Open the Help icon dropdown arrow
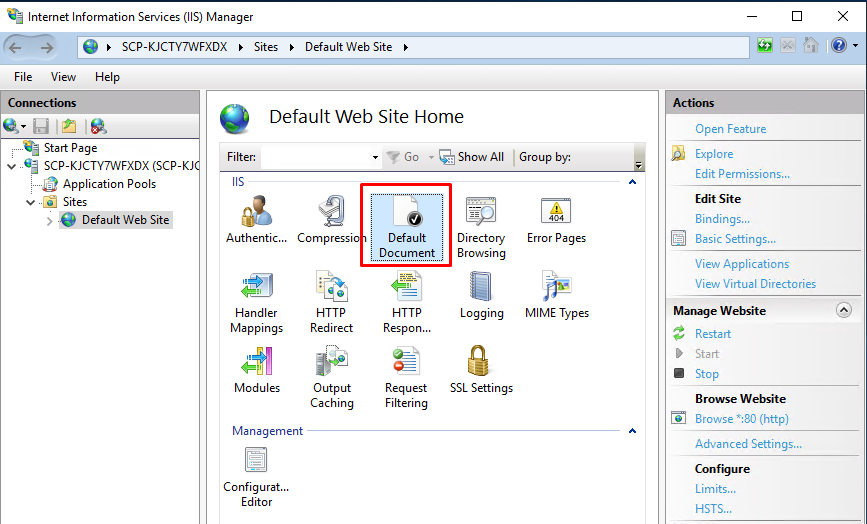The image size is (867, 524). click(855, 46)
